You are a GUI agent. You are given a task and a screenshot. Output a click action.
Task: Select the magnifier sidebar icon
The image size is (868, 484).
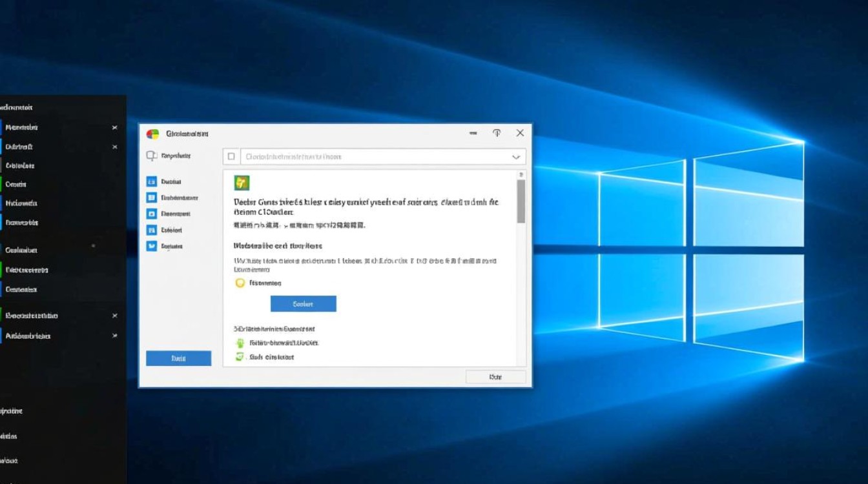pos(151,156)
